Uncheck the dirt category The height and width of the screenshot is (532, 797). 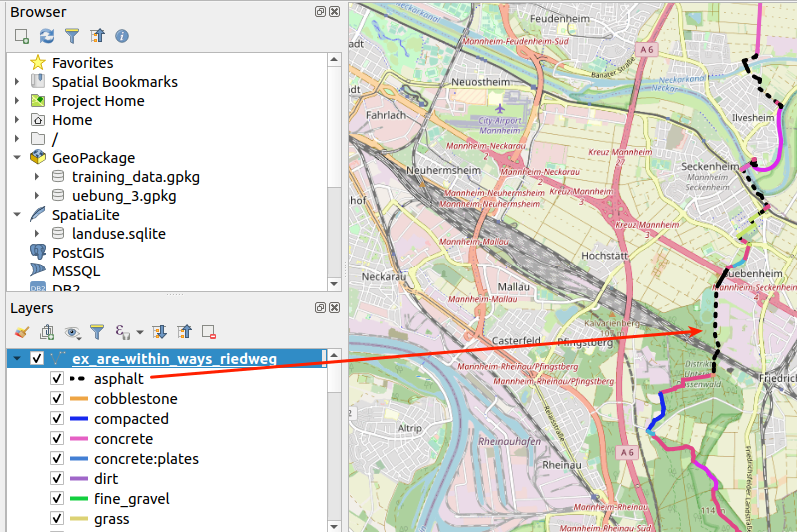pos(57,479)
